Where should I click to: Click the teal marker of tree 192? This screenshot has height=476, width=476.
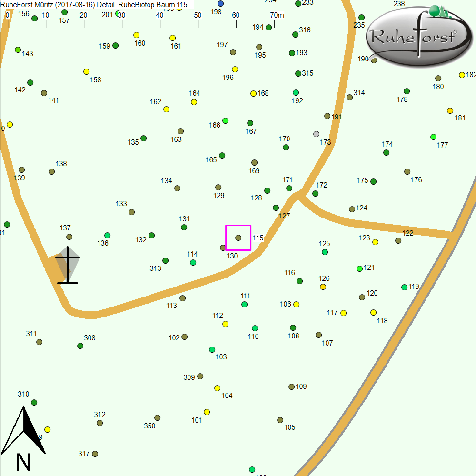(x=296, y=92)
